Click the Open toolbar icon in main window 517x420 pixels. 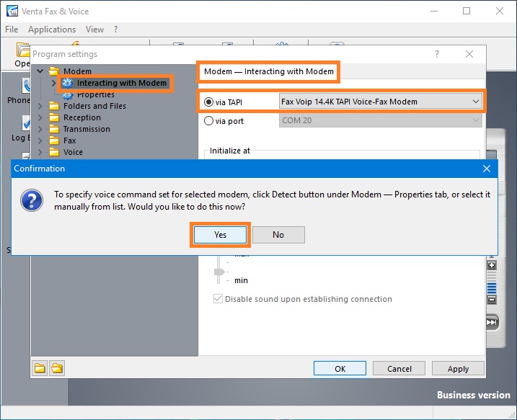22,50
